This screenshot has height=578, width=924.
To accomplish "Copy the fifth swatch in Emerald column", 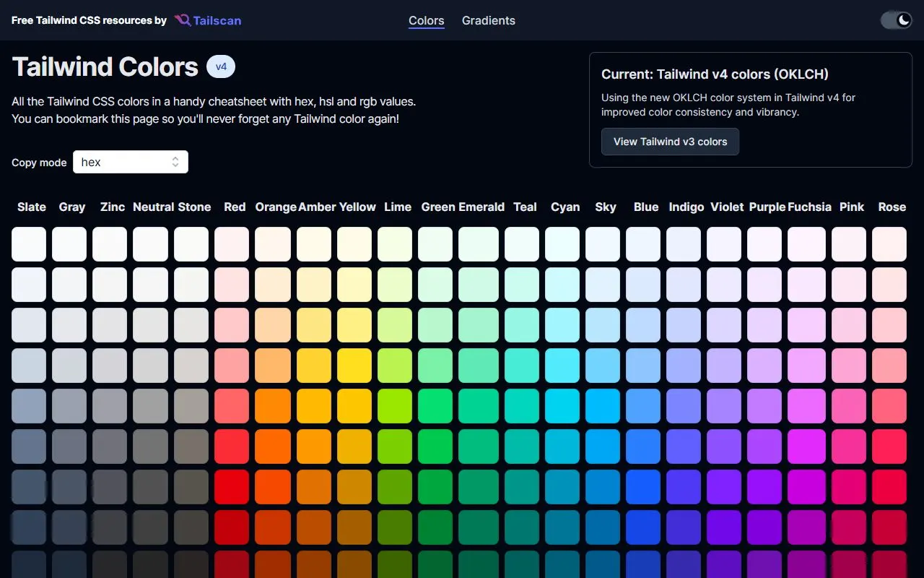I will 479,406.
